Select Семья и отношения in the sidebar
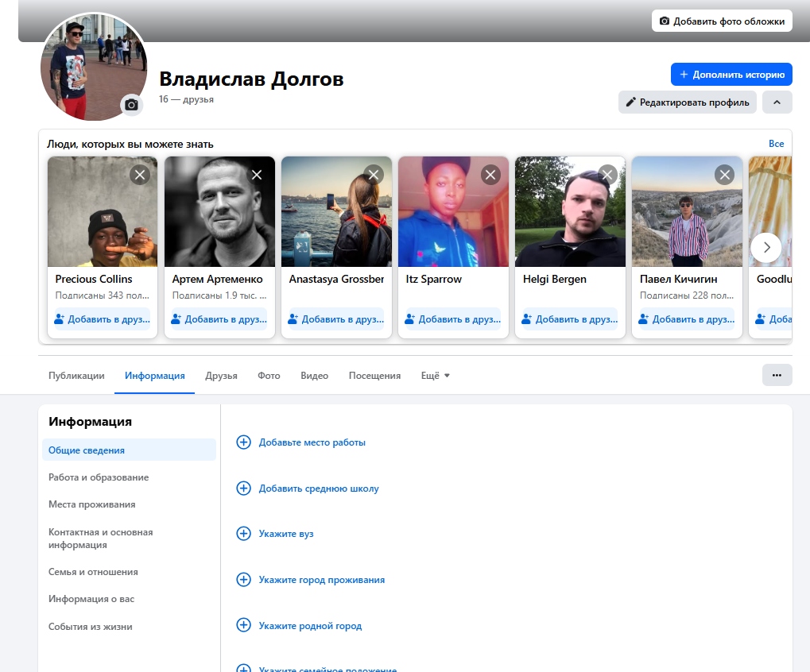The height and width of the screenshot is (672, 810). pos(129,572)
